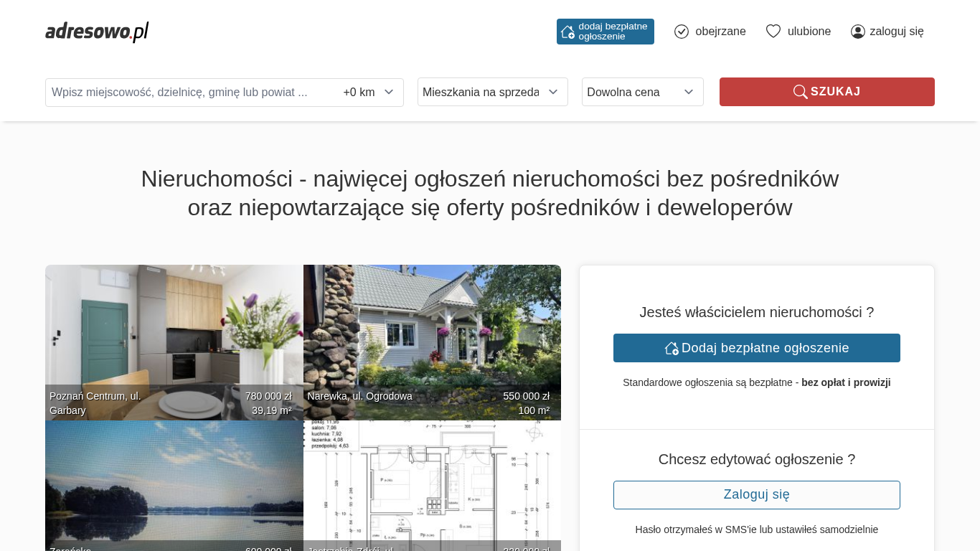Click the checkmark circle icon beside obejrzane
This screenshot has height=551, width=980.
[x=682, y=32]
